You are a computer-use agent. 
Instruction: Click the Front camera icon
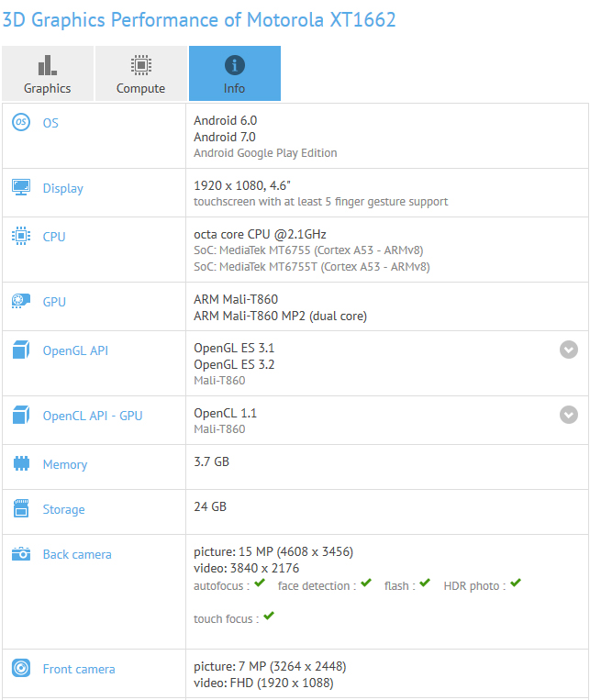point(21,669)
